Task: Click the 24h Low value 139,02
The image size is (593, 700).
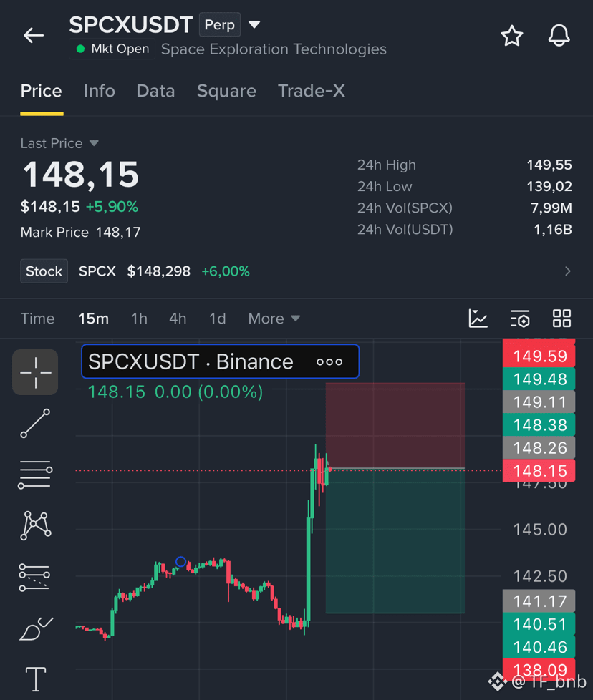Action: 549,186
